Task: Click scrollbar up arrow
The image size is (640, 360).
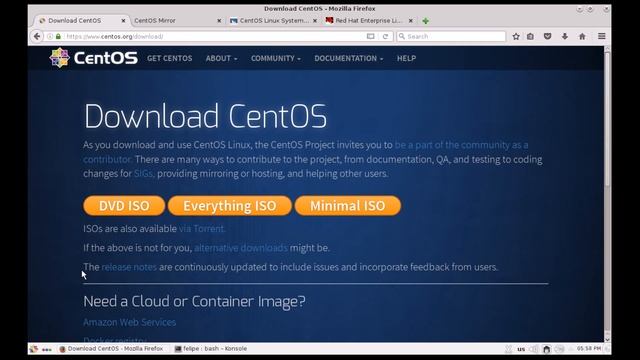Action: [x=607, y=49]
